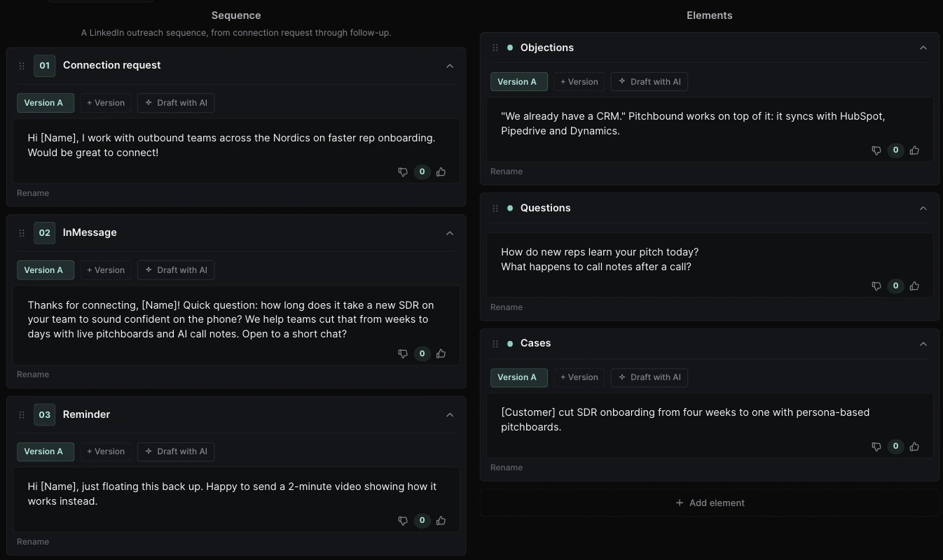Collapse the Objections element
The image size is (943, 560).
pos(923,48)
